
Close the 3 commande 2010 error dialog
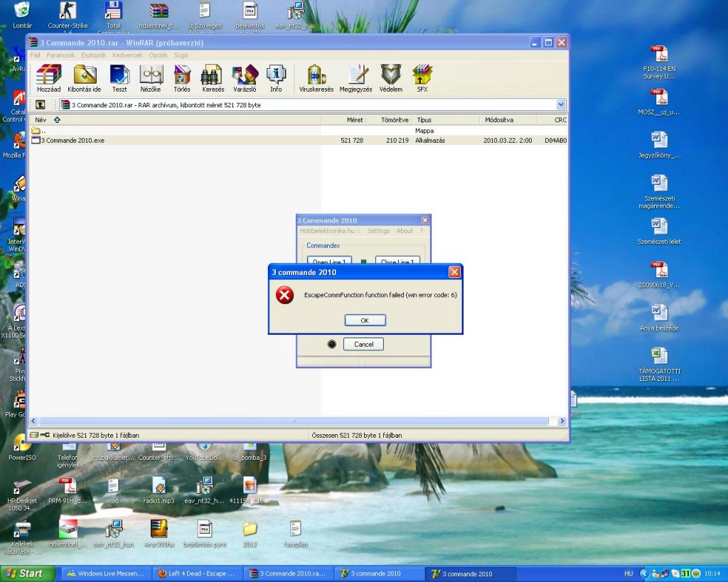coord(454,272)
